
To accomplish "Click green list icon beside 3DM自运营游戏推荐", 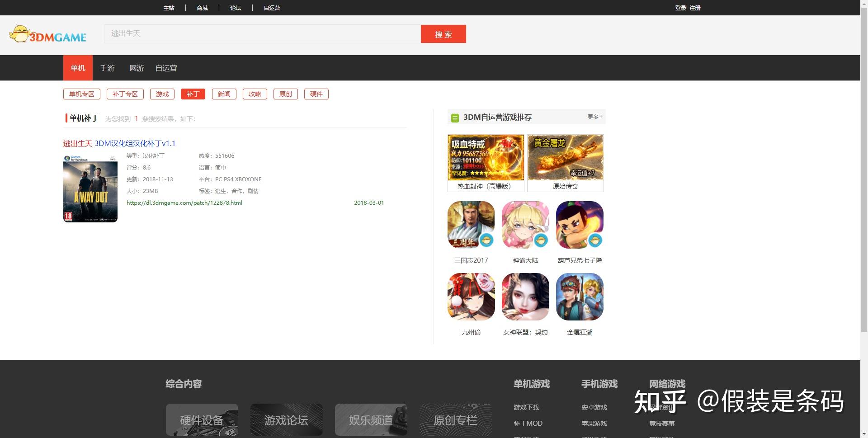I will tap(455, 118).
